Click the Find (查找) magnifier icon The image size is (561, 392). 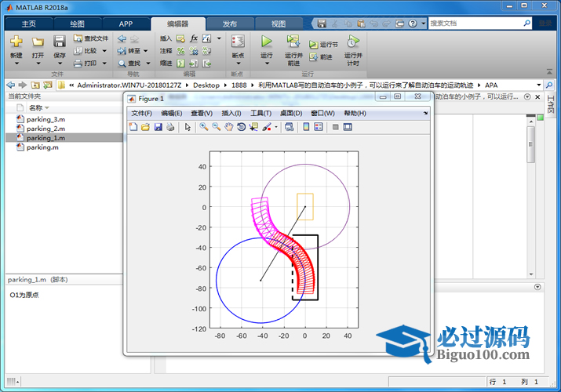click(122, 64)
